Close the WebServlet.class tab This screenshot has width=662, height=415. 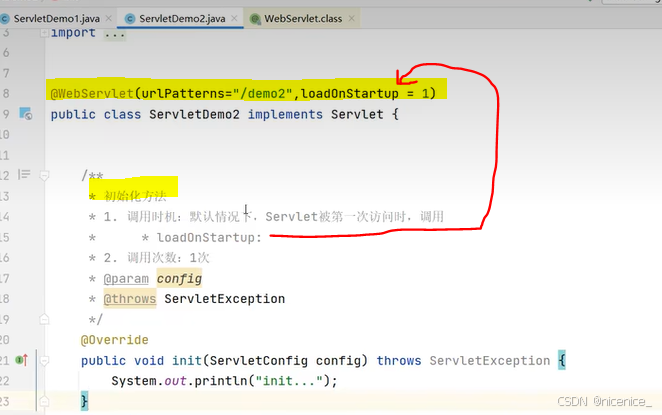pyautogui.click(x=352, y=18)
